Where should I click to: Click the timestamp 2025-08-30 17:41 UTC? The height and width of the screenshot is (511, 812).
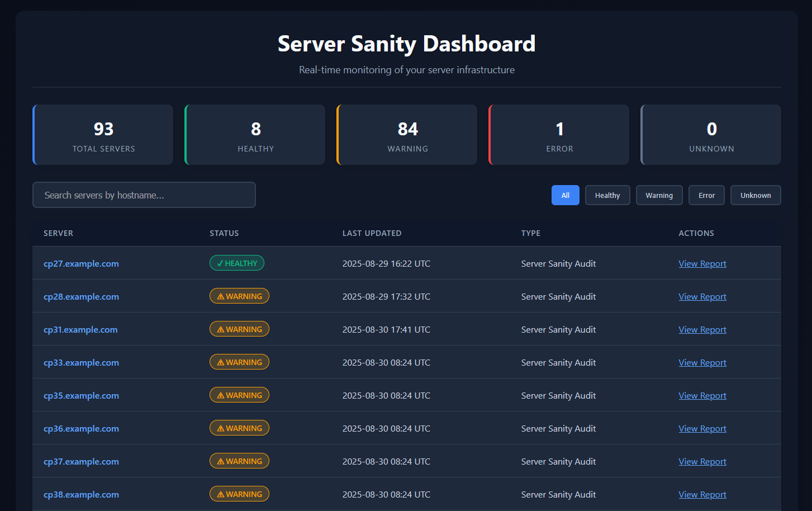pyautogui.click(x=386, y=330)
